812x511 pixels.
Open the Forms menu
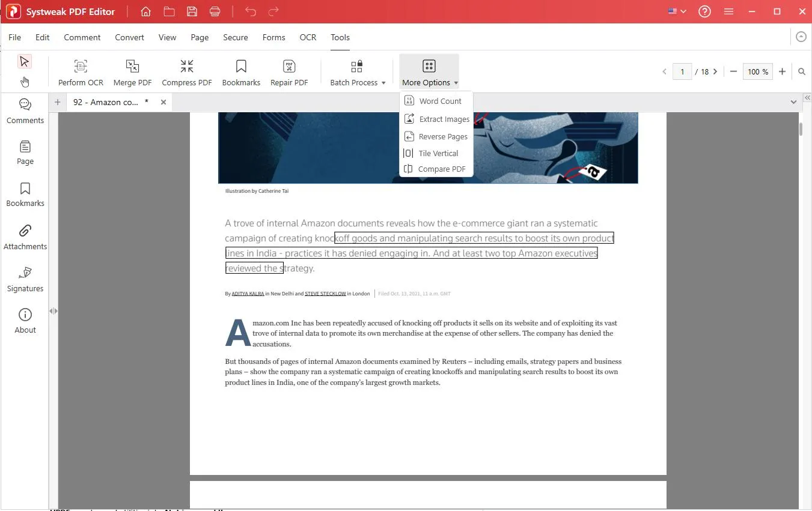[x=274, y=37]
